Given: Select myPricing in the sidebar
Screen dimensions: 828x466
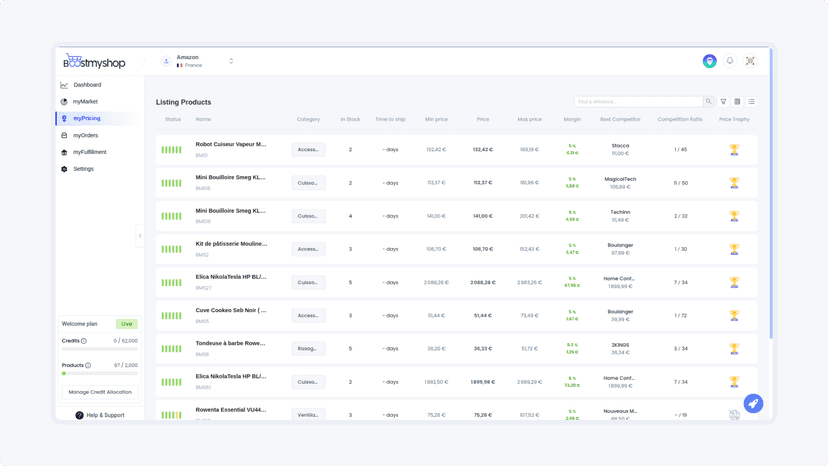Looking at the screenshot, I should pyautogui.click(x=87, y=118).
